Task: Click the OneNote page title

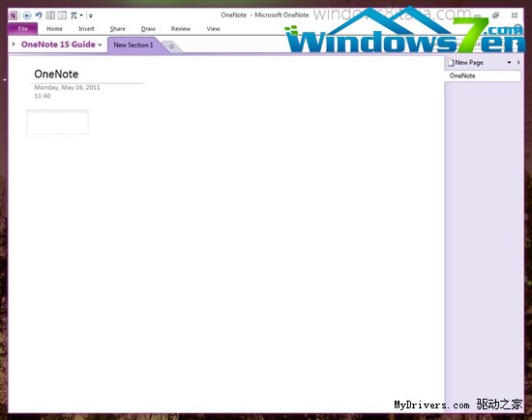Action: click(56, 74)
